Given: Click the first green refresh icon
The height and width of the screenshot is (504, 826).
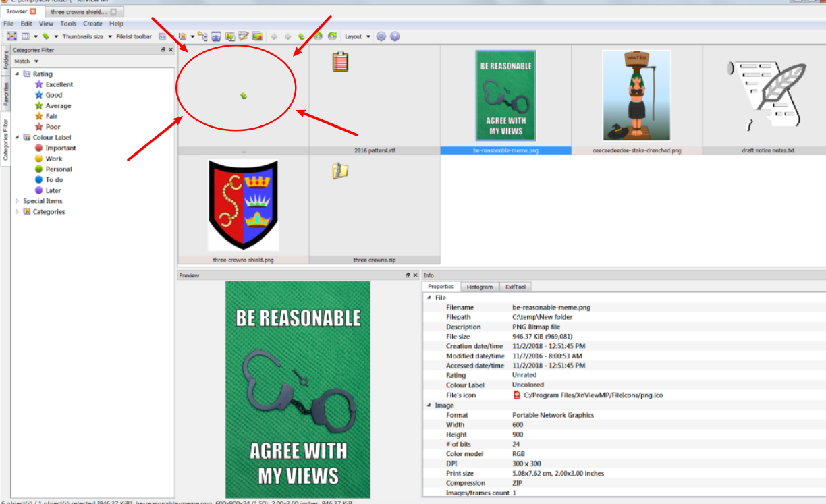Looking at the screenshot, I should coord(318,36).
